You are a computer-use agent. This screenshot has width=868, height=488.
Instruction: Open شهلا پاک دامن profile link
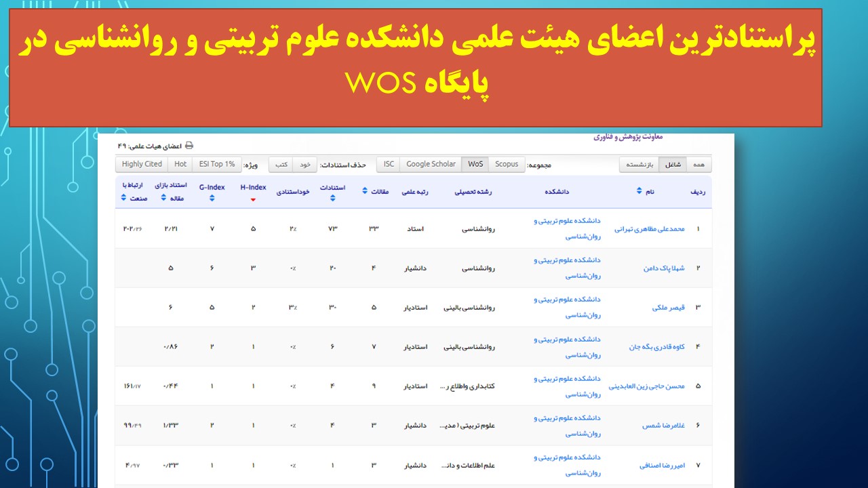coord(664,268)
